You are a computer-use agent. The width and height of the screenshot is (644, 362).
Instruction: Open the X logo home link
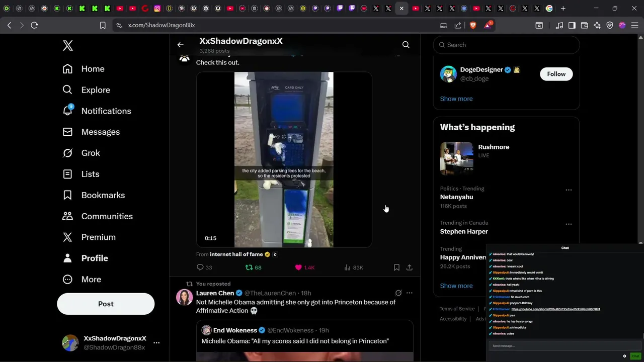68,45
